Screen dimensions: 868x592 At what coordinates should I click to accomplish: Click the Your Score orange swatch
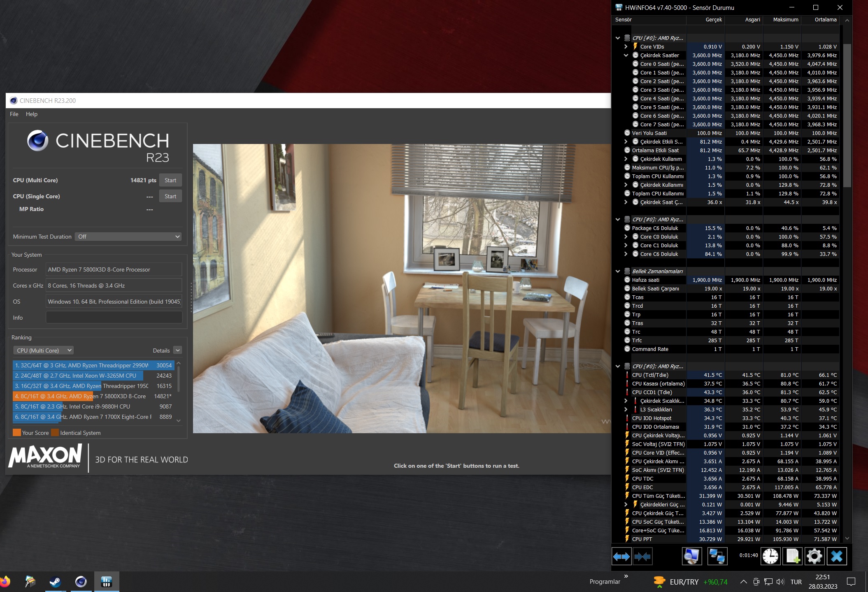point(17,432)
